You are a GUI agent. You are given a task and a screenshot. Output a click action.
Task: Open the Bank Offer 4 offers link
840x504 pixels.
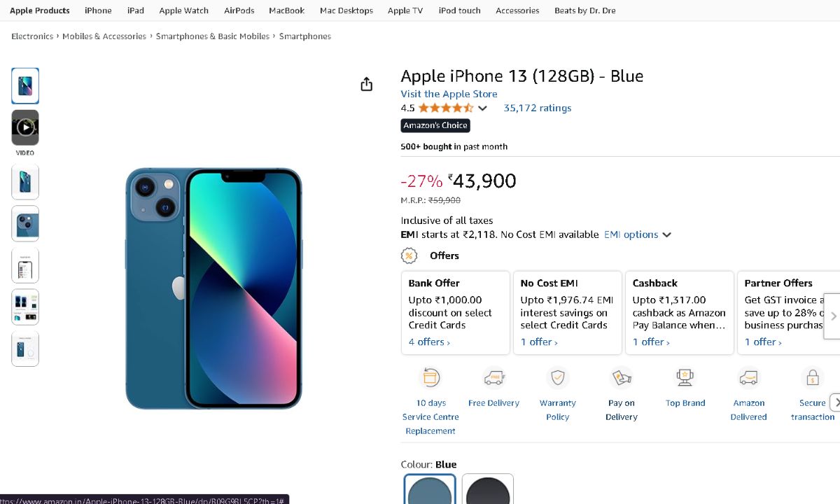click(429, 342)
